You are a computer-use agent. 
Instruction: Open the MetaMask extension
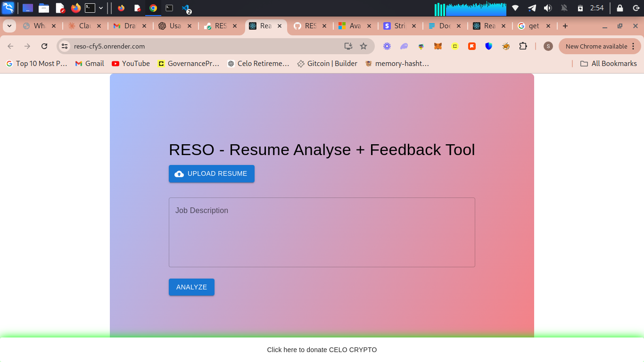tap(438, 46)
